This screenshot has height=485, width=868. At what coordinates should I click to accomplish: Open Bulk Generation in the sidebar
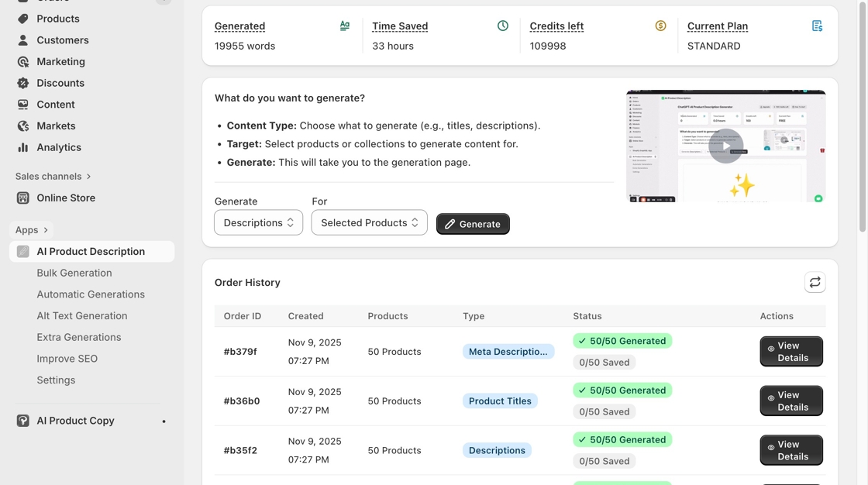point(74,273)
